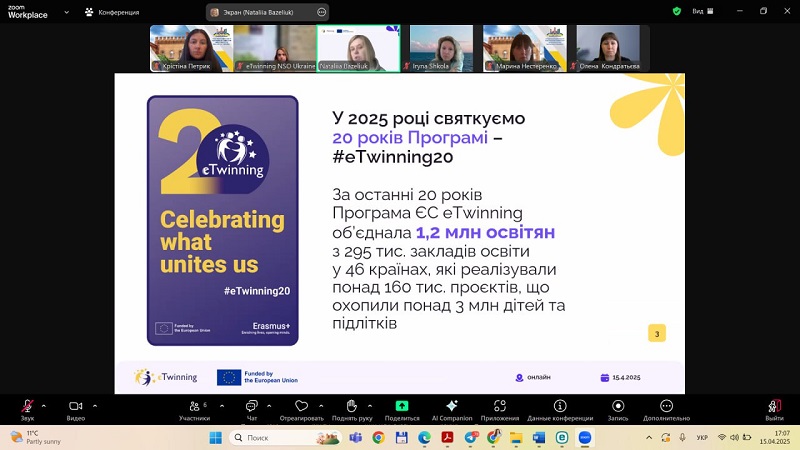Raise hand with Поднять руку
800x450 pixels.
[x=352, y=410]
